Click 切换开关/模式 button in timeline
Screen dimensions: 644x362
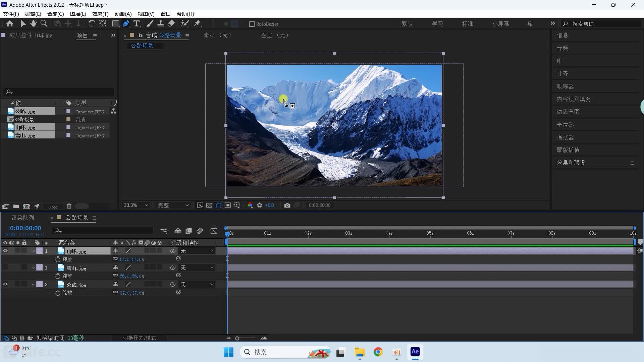pyautogui.click(x=139, y=338)
